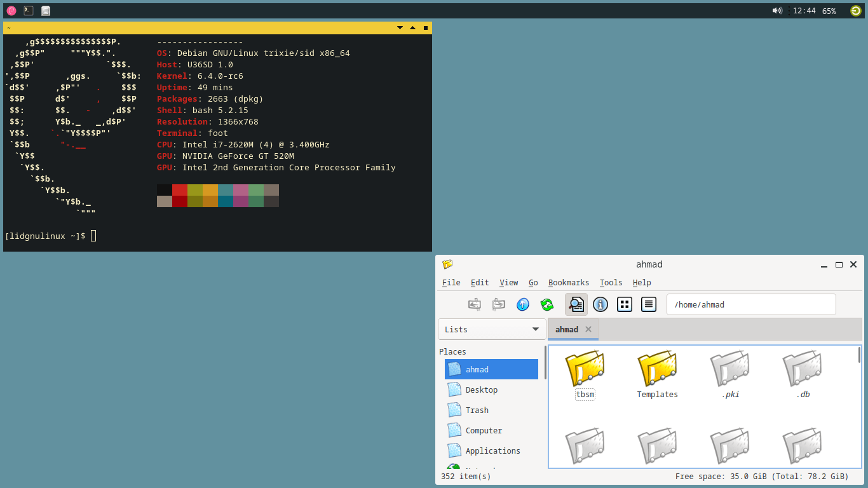Reload the ahmad folder with the green refresh icon

pyautogui.click(x=547, y=304)
